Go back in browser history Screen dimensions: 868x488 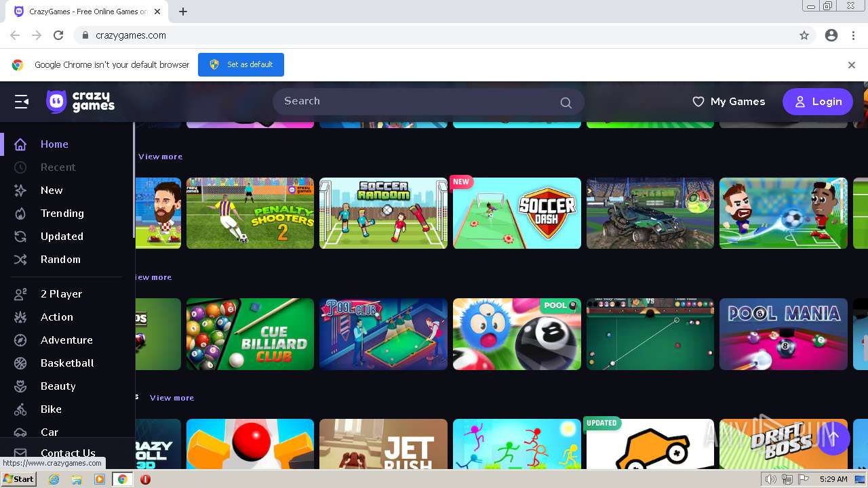tap(15, 35)
